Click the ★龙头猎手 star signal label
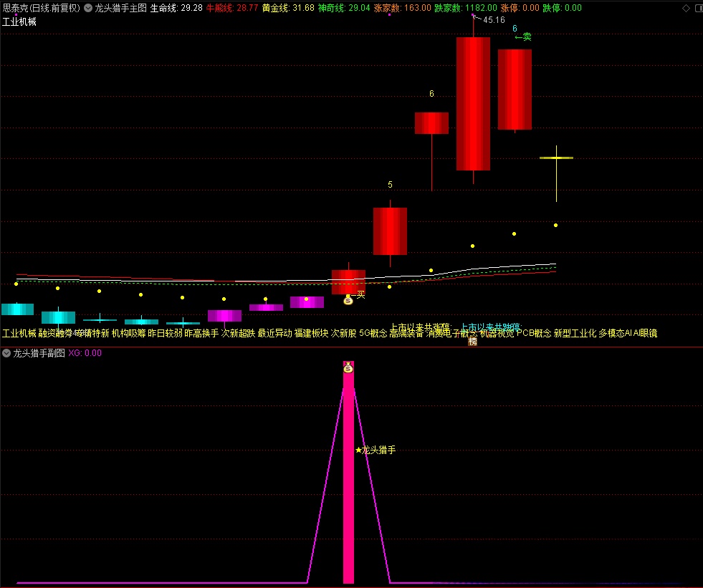Screen dimensions: 703x588 point(376,450)
